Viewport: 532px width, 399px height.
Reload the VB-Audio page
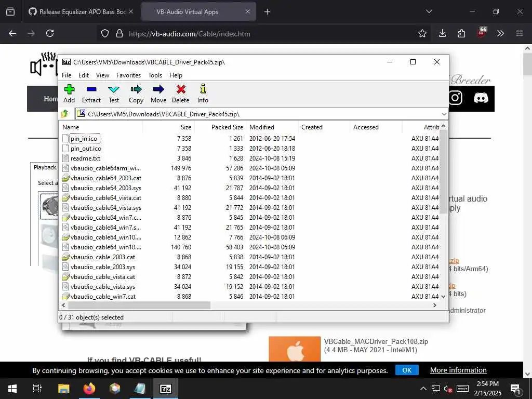(50, 33)
